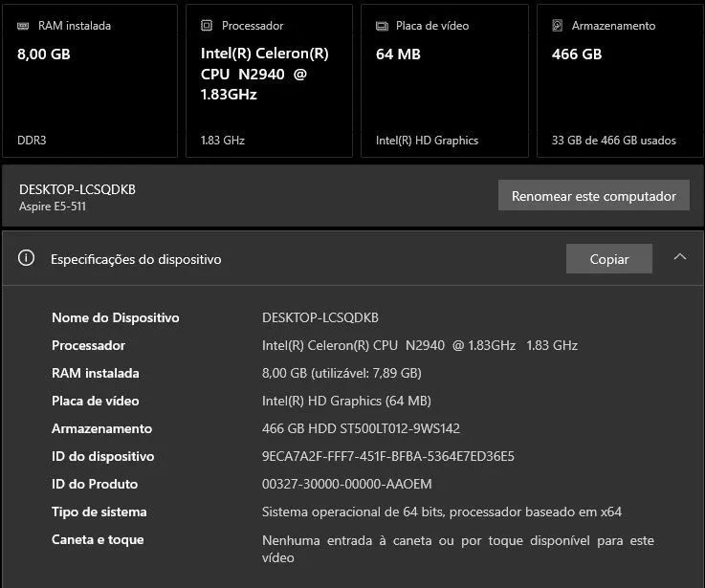The image size is (705, 588).
Task: Click '33 GB de 466 GB usados' text
Action: click(x=614, y=141)
